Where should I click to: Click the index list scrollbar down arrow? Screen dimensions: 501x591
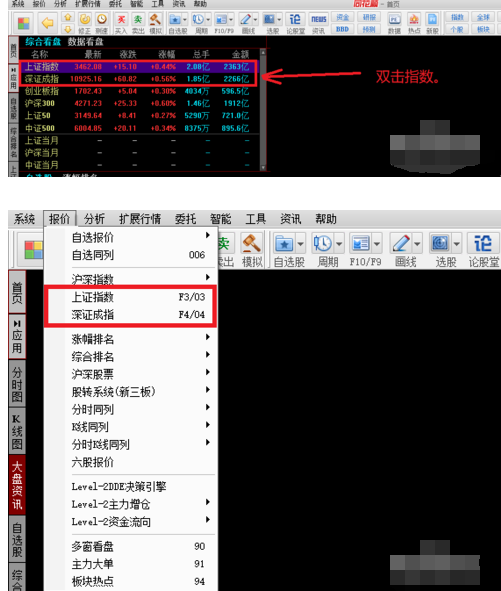pyautogui.click(x=263, y=167)
